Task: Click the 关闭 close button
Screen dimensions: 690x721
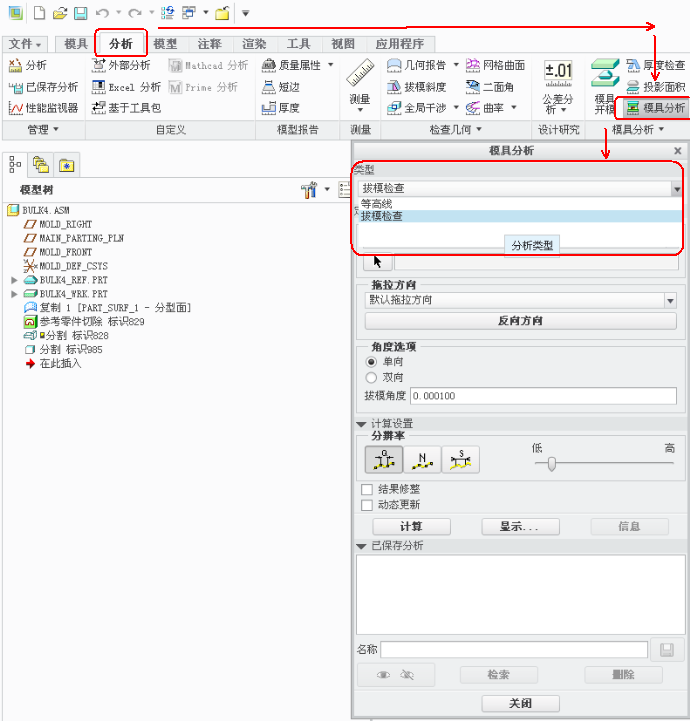Action: coord(520,704)
